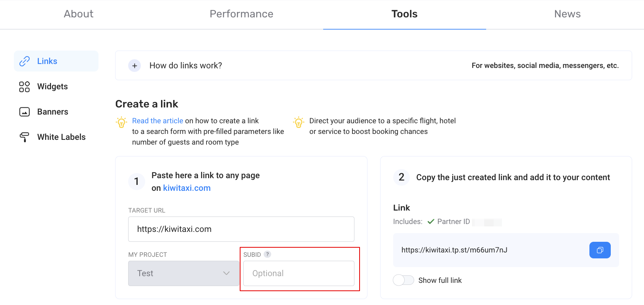
Task: Copy the generated link with copy icon button
Action: [x=600, y=250]
